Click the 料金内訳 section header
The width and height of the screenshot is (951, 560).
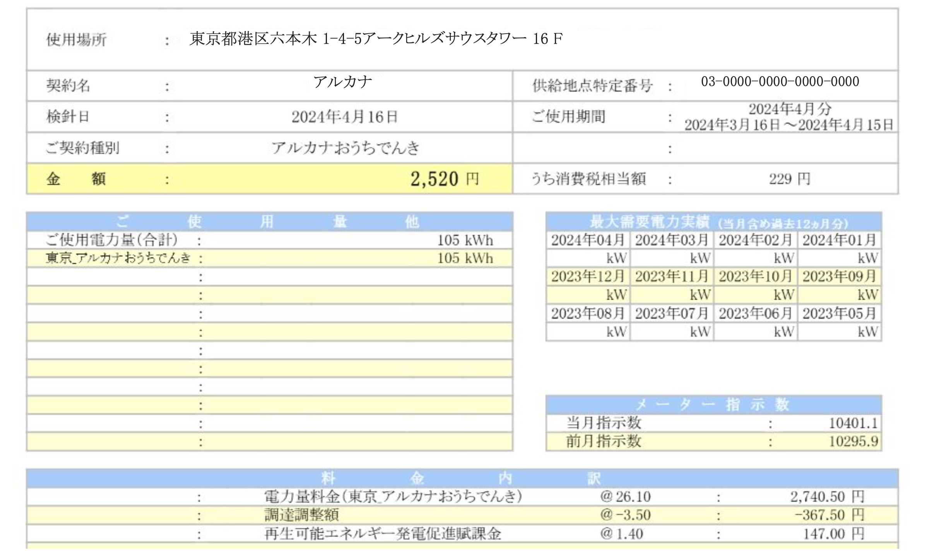pos(462,478)
